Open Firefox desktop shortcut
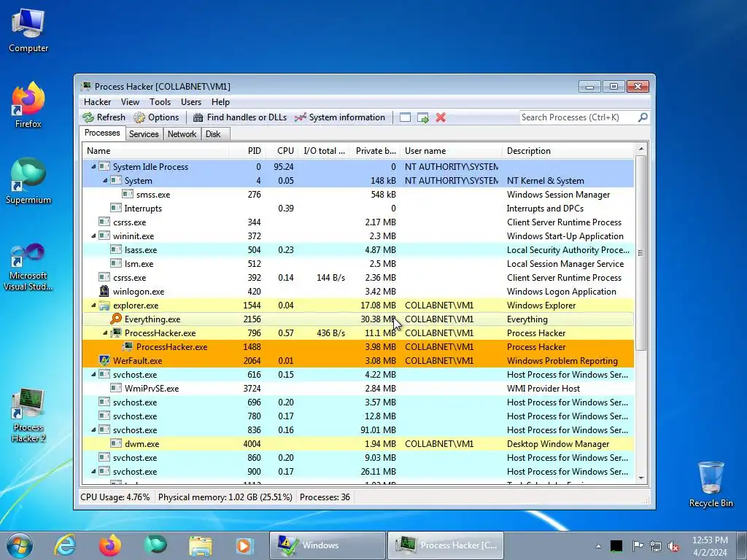This screenshot has width=747, height=560. [28, 105]
